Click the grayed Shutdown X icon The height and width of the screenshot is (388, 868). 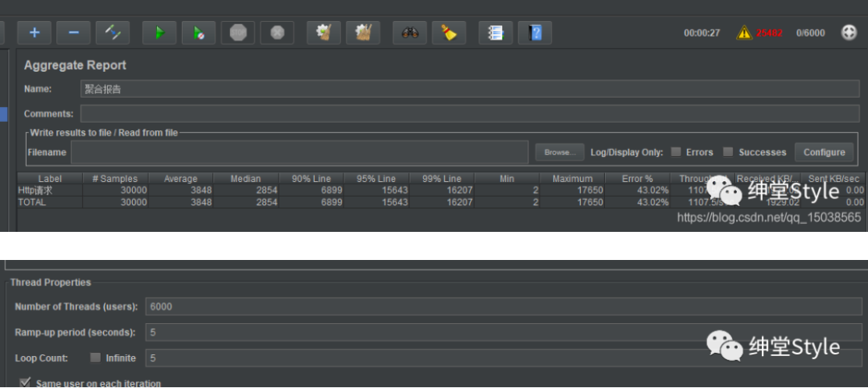pyautogui.click(x=277, y=33)
